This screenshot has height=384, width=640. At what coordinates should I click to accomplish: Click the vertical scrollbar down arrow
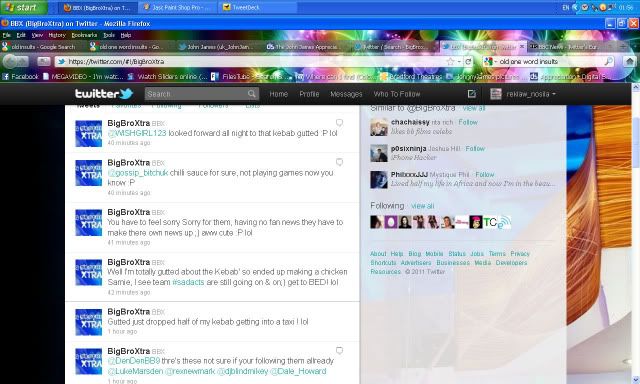pos(636,380)
